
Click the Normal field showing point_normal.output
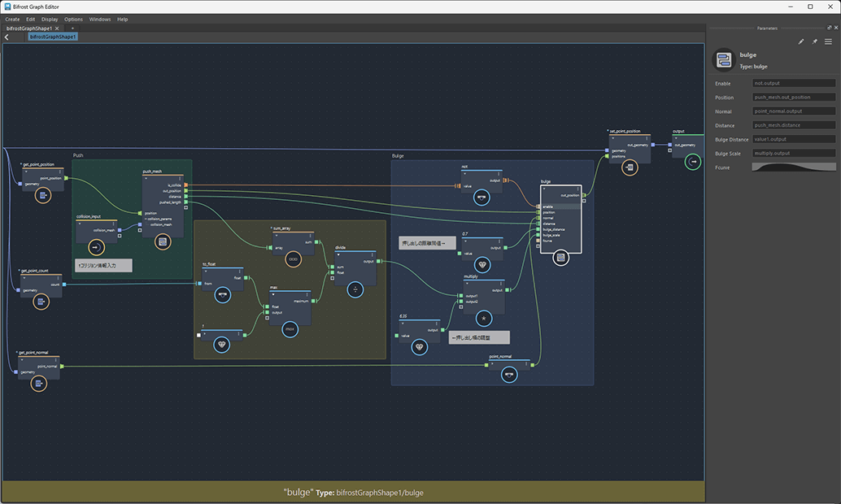point(794,111)
